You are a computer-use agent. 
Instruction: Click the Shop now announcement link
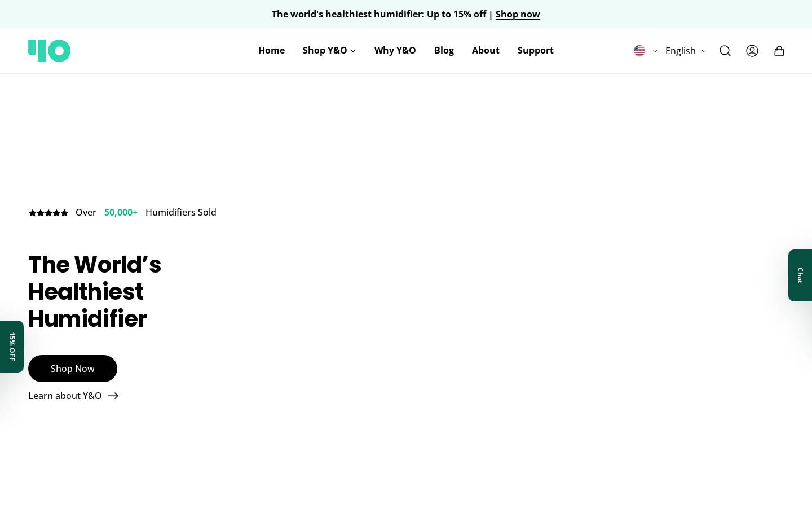coord(518,14)
